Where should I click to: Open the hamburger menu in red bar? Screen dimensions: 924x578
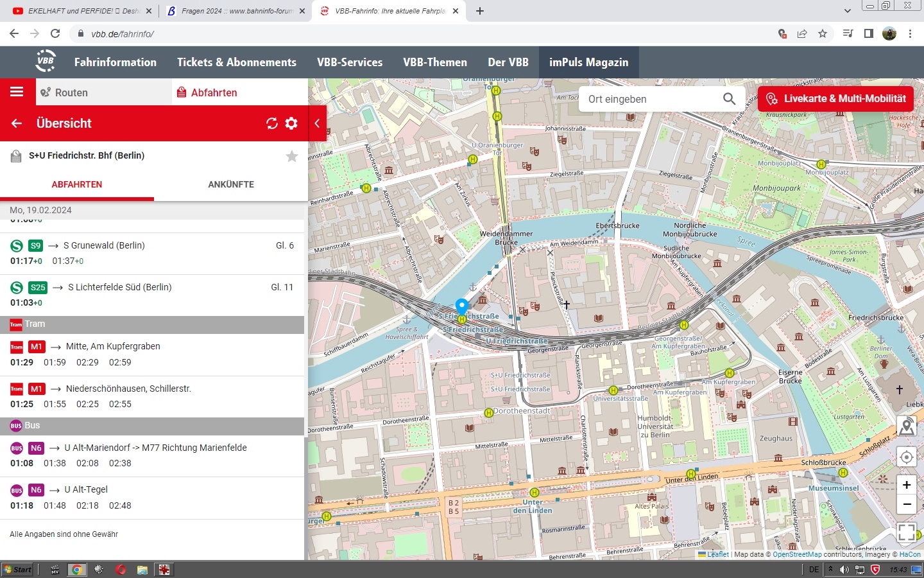coord(17,92)
